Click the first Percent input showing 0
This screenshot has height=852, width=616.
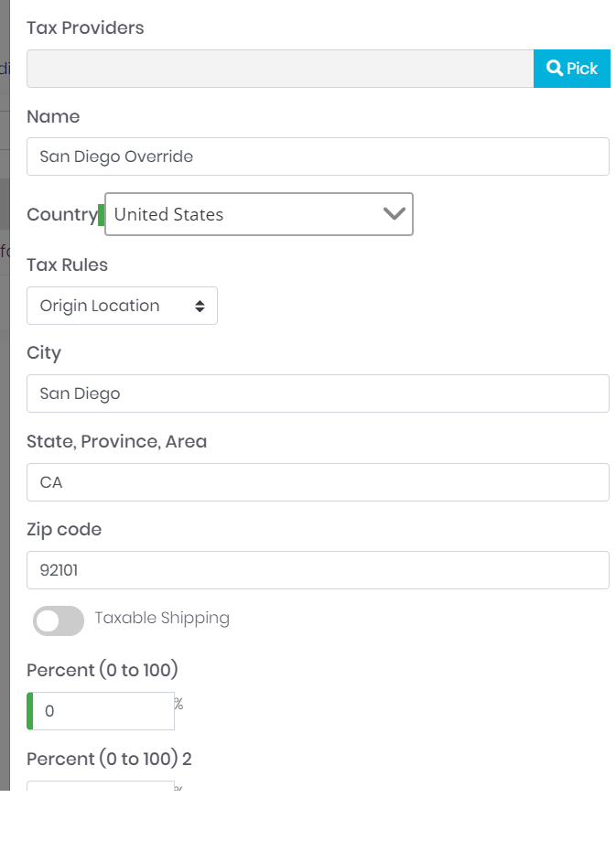click(x=103, y=711)
